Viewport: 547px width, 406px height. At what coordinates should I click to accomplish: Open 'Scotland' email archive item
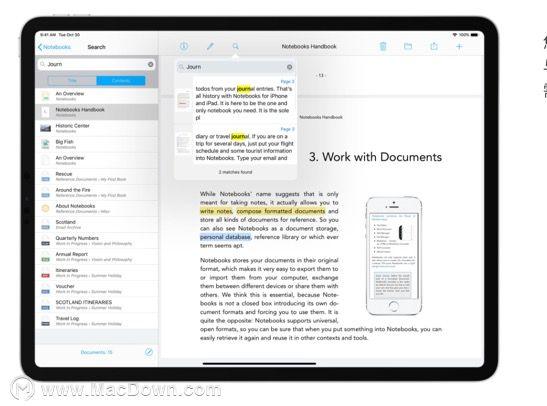(97, 224)
